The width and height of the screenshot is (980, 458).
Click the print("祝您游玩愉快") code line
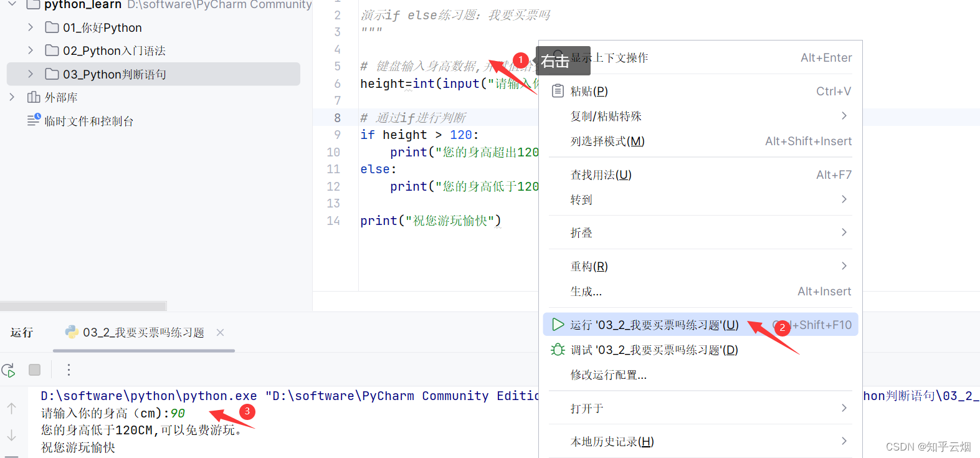[431, 221]
